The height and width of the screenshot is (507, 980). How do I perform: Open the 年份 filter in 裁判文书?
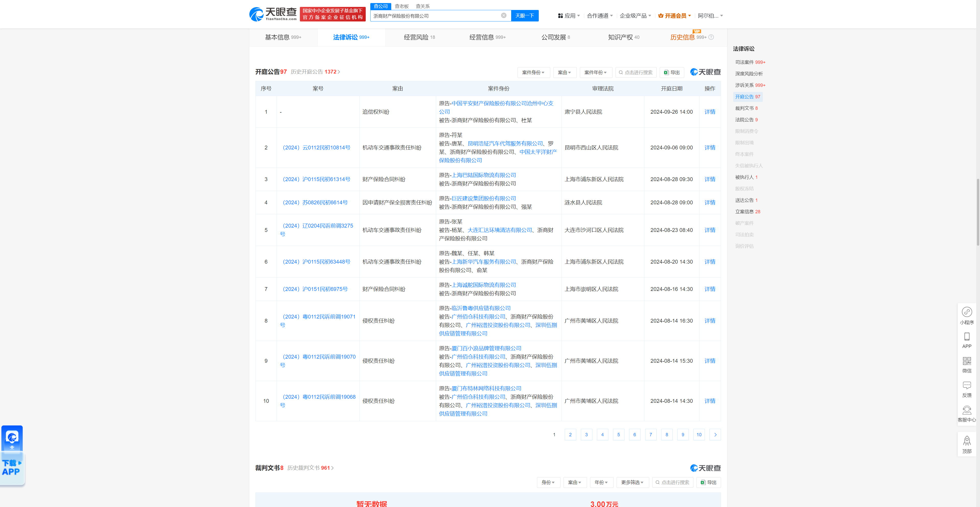click(602, 482)
